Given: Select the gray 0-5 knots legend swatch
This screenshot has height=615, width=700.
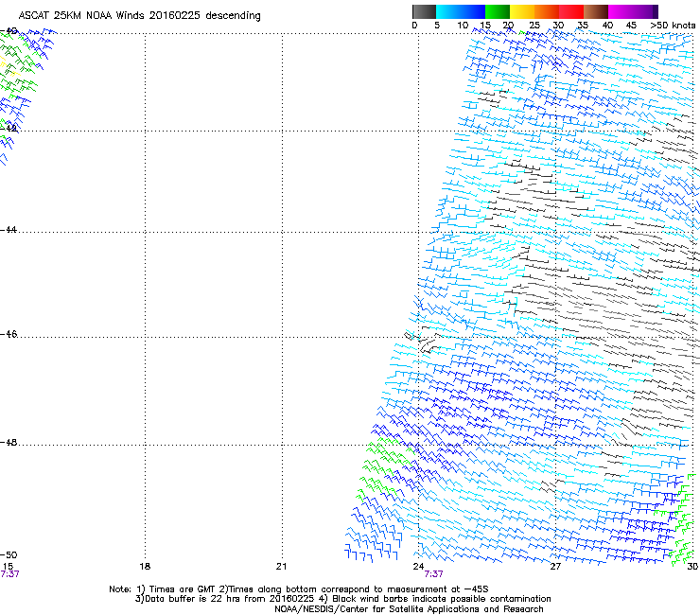Looking at the screenshot, I should pos(424,11).
